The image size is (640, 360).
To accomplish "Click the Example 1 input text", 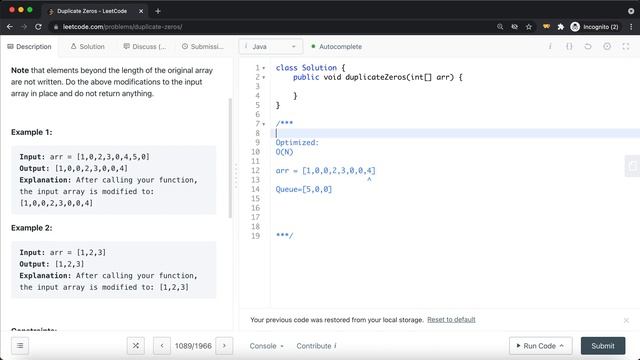I will [84, 157].
